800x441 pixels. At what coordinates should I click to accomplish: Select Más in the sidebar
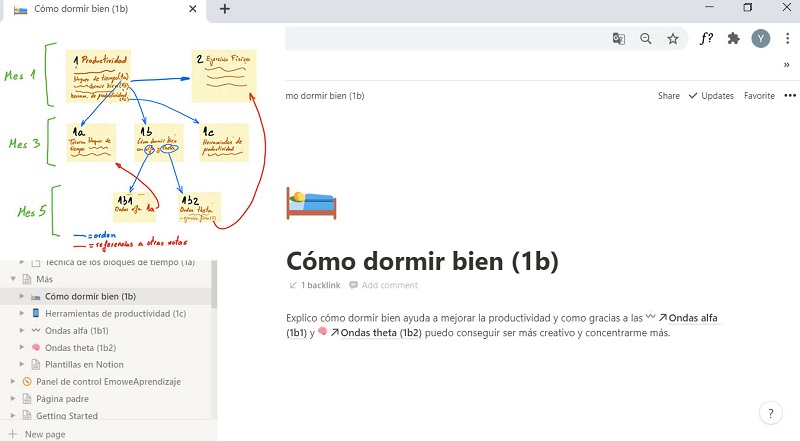pyautogui.click(x=44, y=279)
